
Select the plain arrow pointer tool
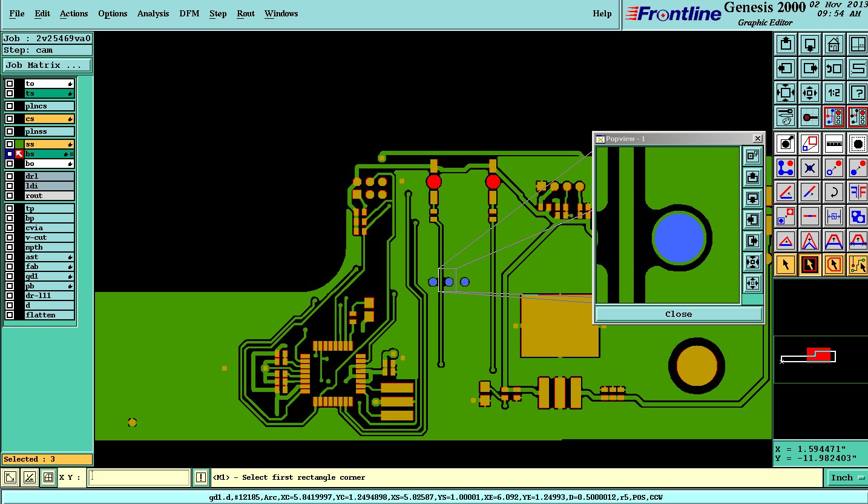[x=786, y=265]
